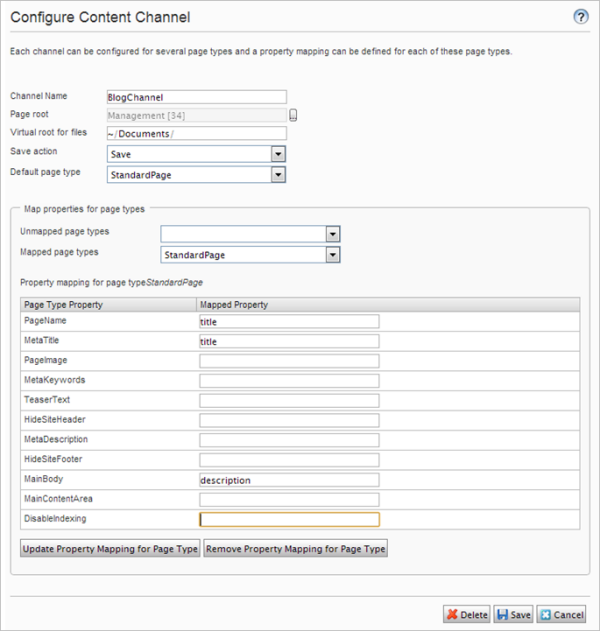Click the Page root browse icon
Viewport: 600px width, 631px height.
point(295,115)
